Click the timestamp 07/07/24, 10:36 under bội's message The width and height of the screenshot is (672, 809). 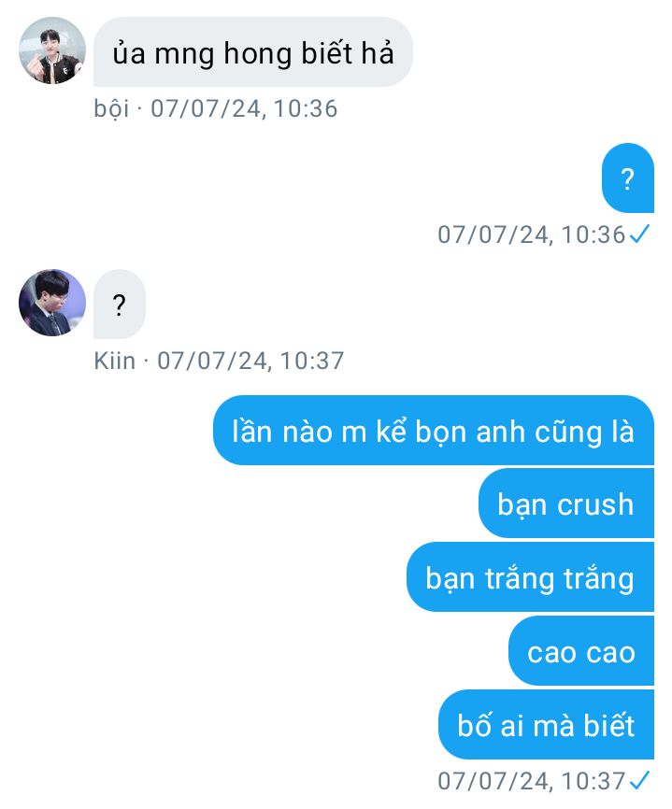[244, 109]
